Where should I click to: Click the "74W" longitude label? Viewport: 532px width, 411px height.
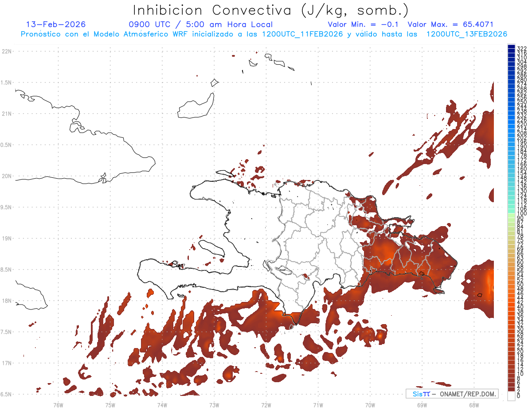162,405
